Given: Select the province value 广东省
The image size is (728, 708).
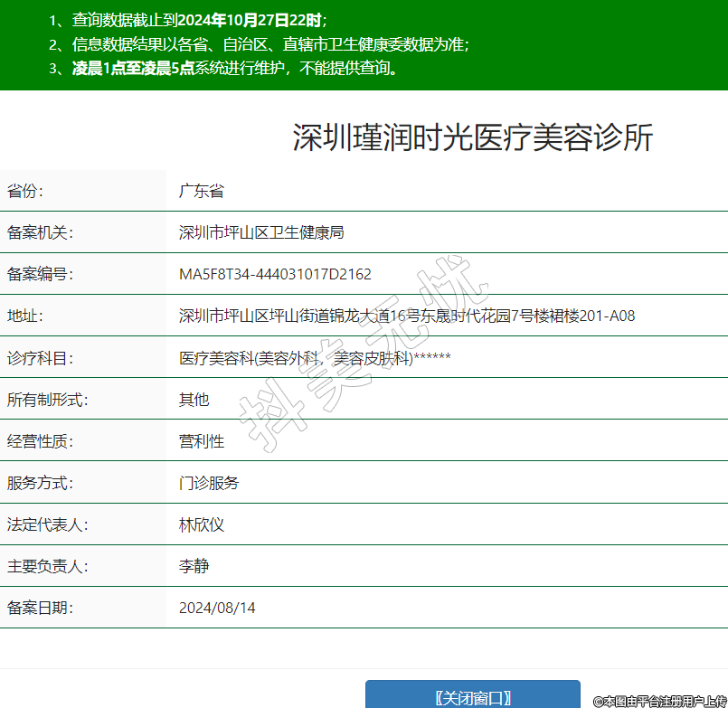Looking at the screenshot, I should coord(201,191).
